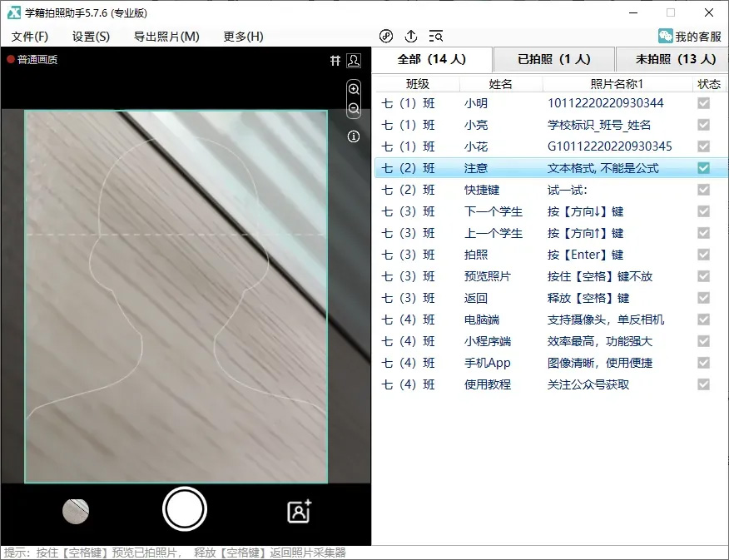Open the 文件(F) menu

pyautogui.click(x=30, y=37)
